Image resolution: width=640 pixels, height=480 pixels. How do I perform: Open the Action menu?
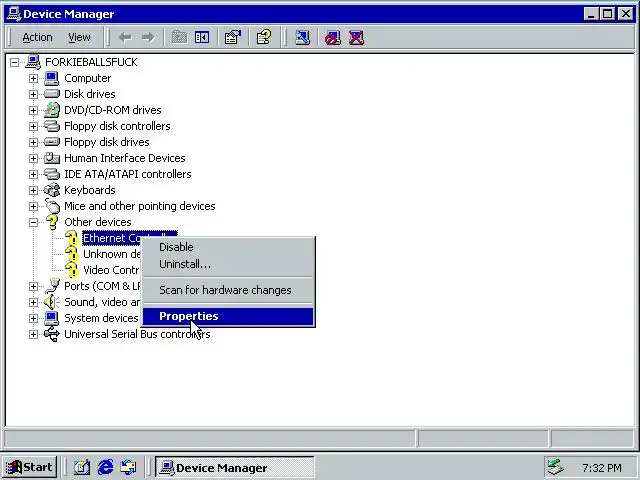[x=37, y=38]
